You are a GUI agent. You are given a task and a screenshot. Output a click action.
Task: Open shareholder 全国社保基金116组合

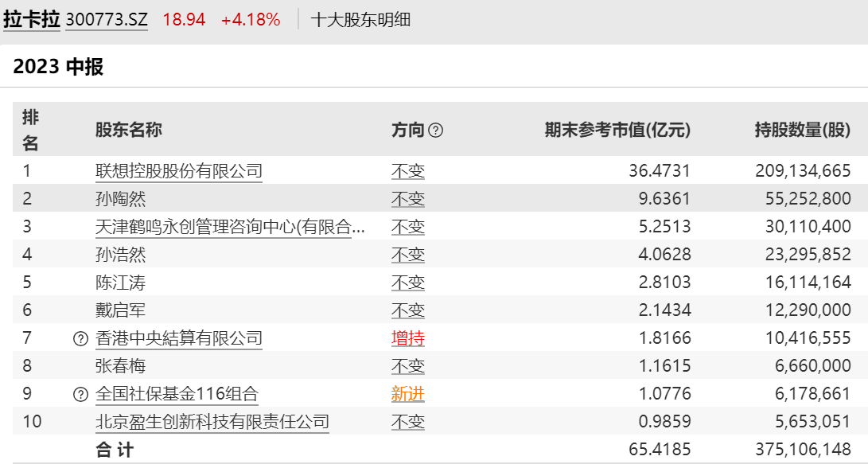(177, 394)
